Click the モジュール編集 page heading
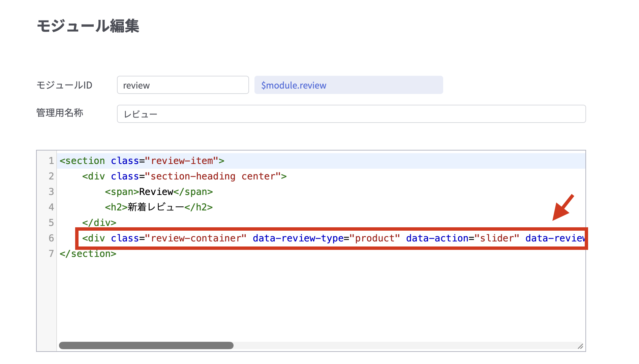This screenshot has height=364, width=639. [x=88, y=26]
